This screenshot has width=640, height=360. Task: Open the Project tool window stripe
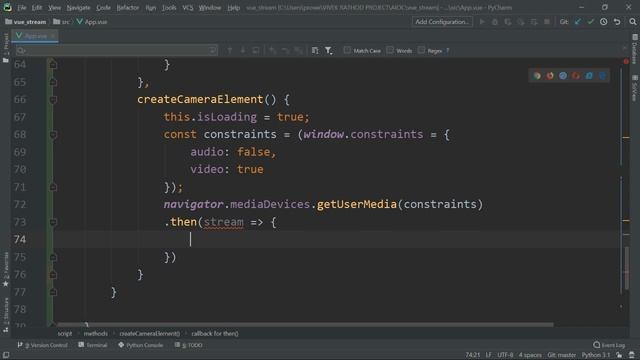point(6,48)
